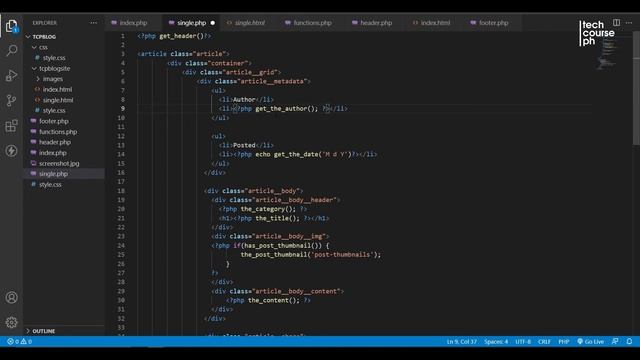Image resolution: width=640 pixels, height=360 pixels.
Task: Click get_the_author() on line 9
Action: [286, 109]
